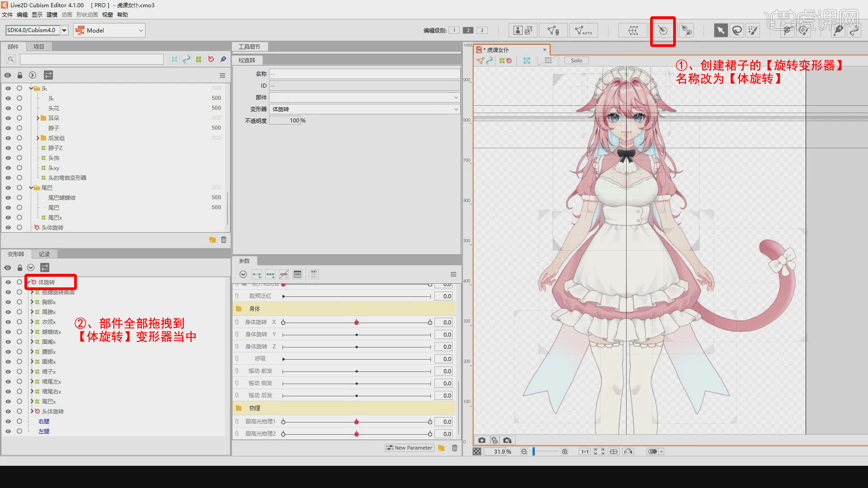Toggle visibility of the 体旋转 deformer
This screenshot has height=488, width=868.
pyautogui.click(x=8, y=282)
